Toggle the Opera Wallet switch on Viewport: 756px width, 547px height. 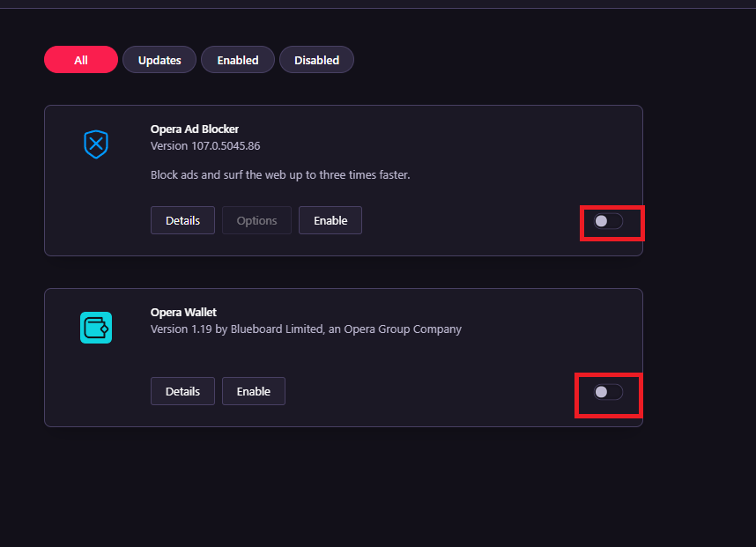tap(608, 392)
